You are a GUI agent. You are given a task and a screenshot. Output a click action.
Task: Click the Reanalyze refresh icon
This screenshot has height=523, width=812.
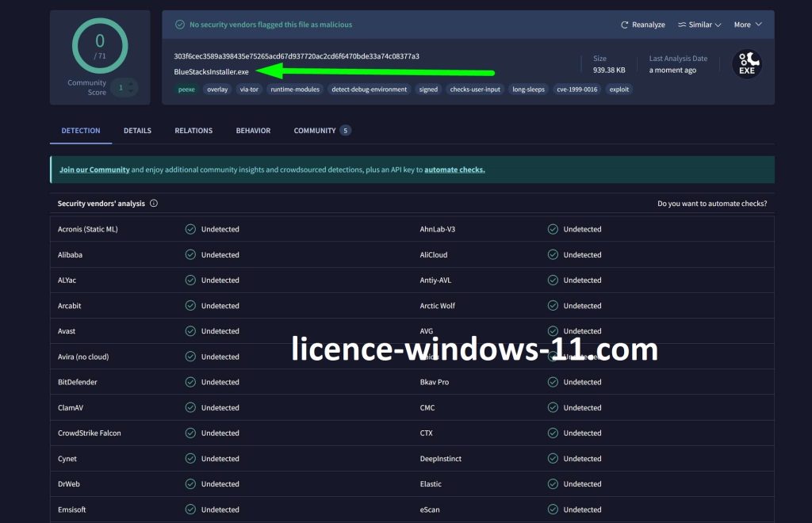(x=625, y=25)
